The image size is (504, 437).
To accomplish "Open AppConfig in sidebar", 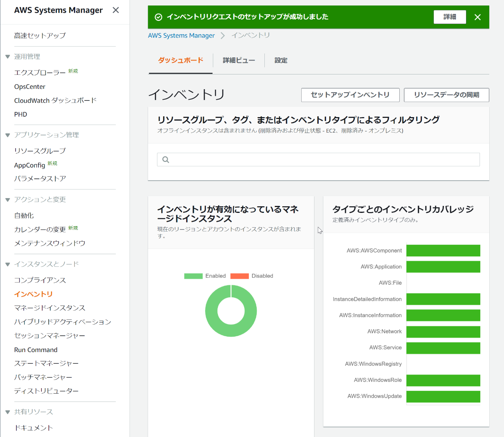I will [x=30, y=165].
